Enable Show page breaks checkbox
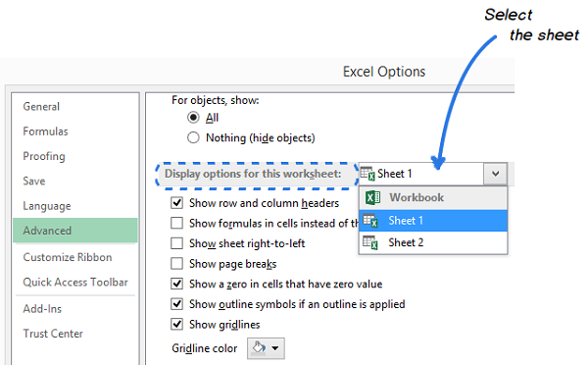 point(176,264)
